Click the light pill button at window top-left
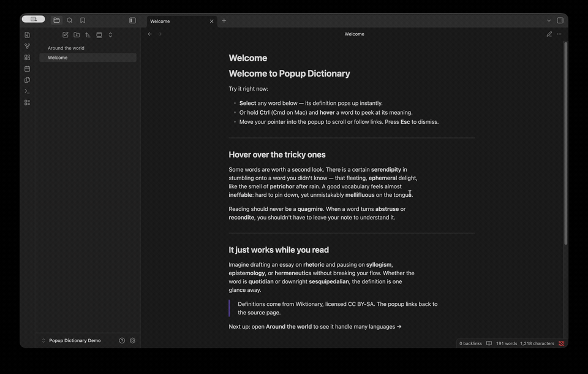The image size is (588, 374). coord(33,19)
